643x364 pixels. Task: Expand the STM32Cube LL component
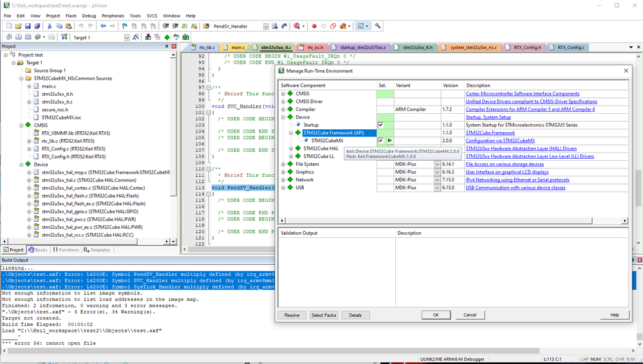[291, 156]
